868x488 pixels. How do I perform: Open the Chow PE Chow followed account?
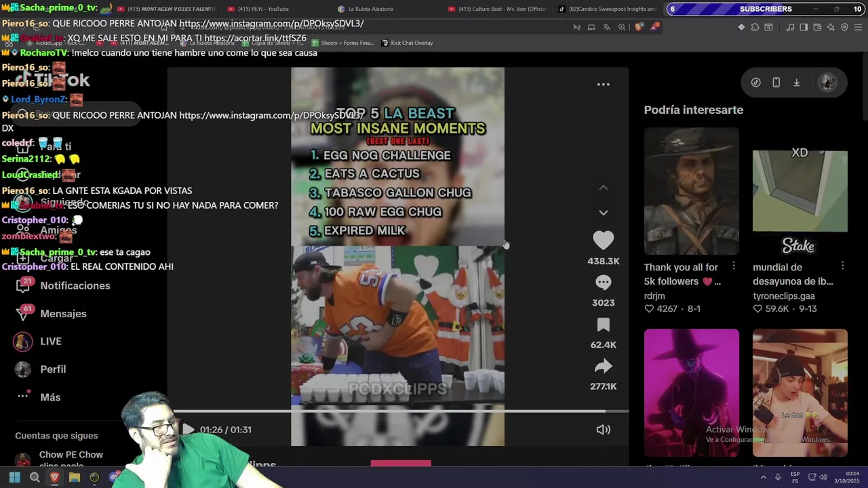(x=71, y=455)
